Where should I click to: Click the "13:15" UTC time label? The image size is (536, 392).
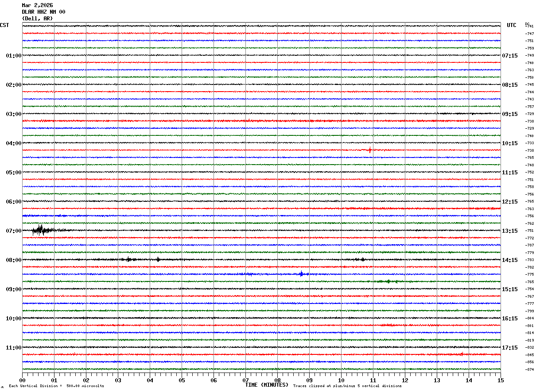click(x=510, y=231)
